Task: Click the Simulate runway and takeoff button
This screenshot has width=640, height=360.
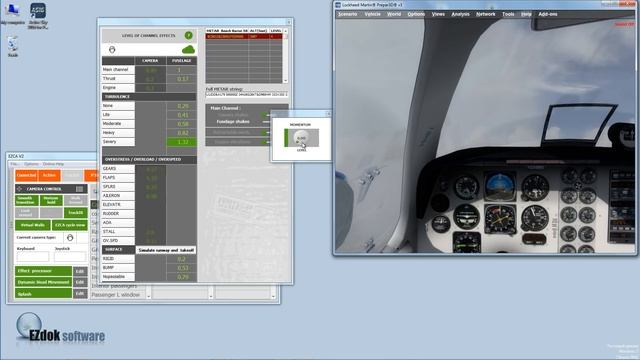Action: coord(166,250)
